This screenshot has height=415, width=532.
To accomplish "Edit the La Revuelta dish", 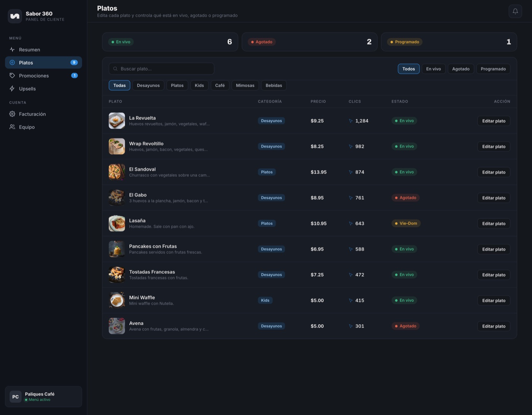I will point(494,121).
